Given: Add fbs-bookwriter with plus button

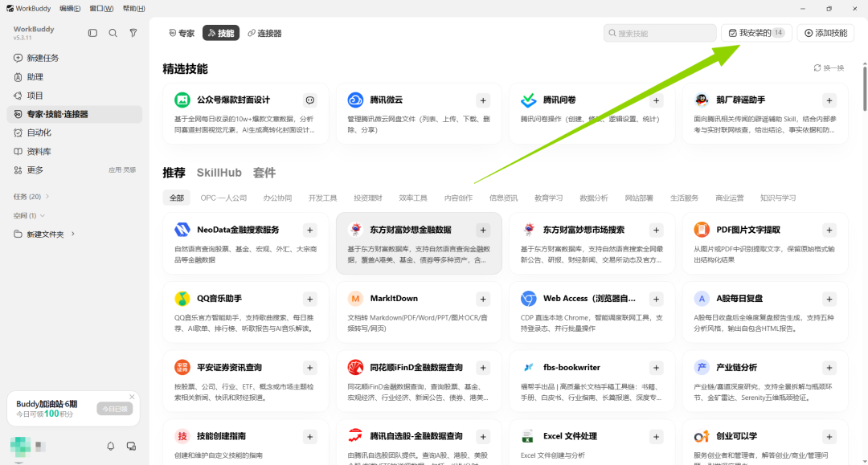Looking at the screenshot, I should pyautogui.click(x=656, y=368).
